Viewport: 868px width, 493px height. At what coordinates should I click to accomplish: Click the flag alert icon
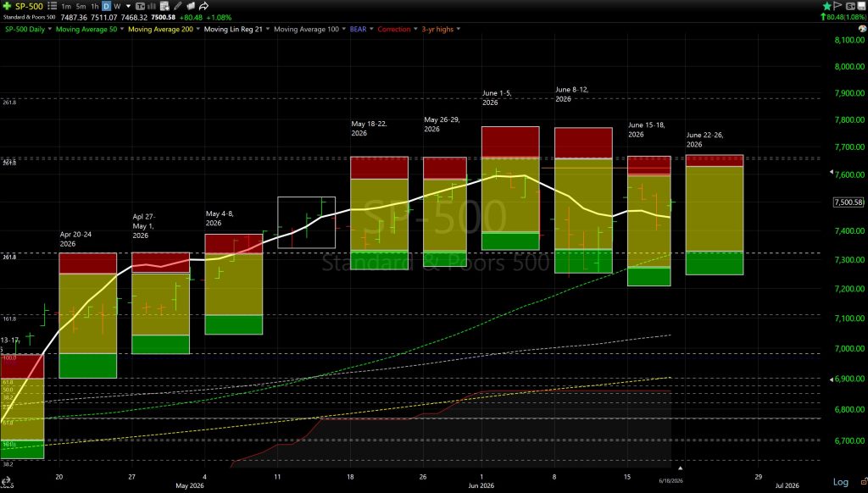[837, 6]
